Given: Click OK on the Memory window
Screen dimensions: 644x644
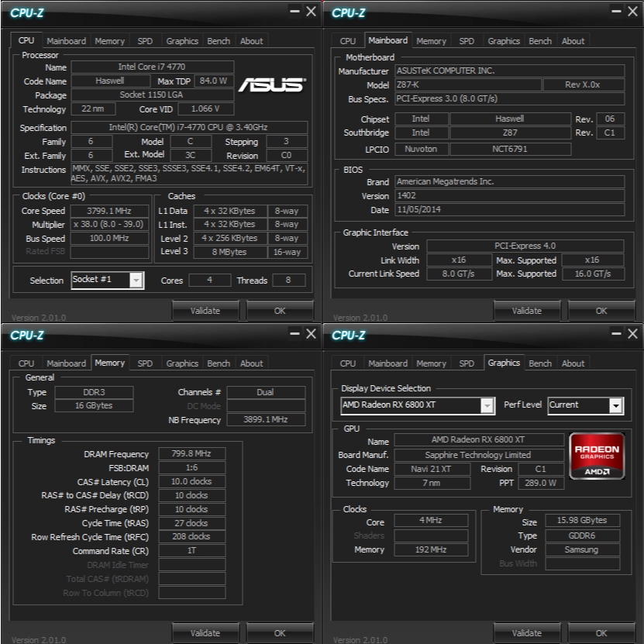Looking at the screenshot, I should tap(280, 632).
